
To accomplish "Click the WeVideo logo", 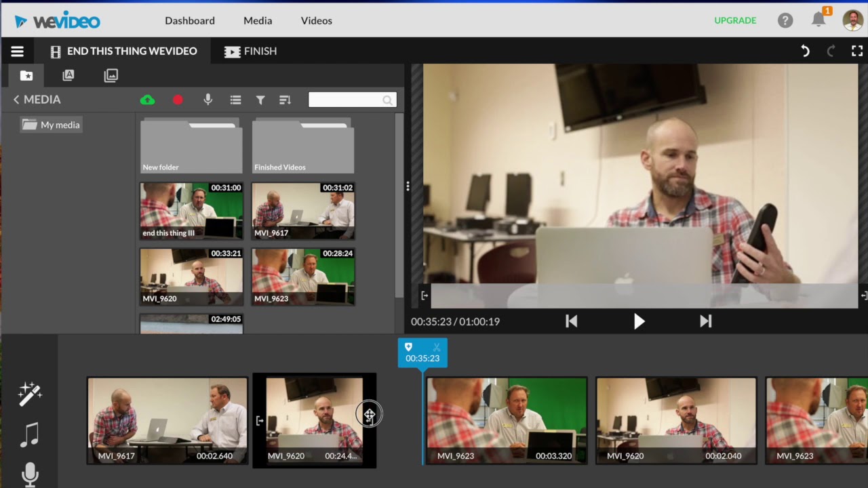I will pos(58,21).
